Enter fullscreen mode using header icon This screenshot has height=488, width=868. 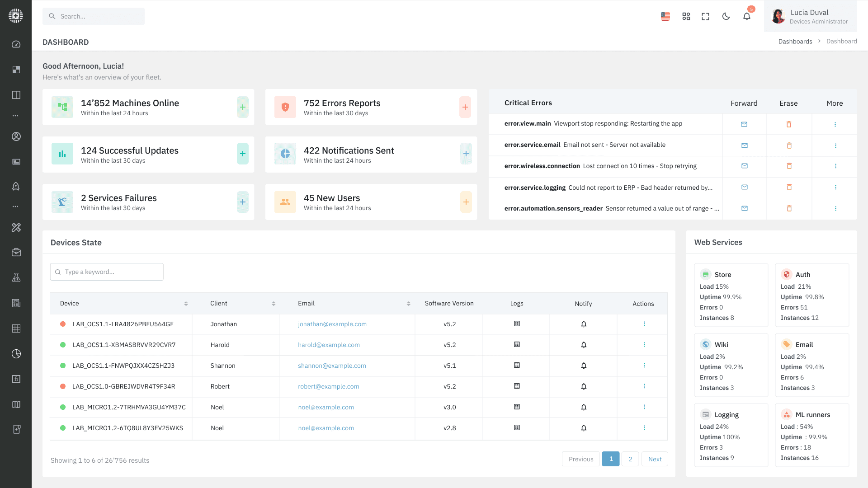click(705, 16)
